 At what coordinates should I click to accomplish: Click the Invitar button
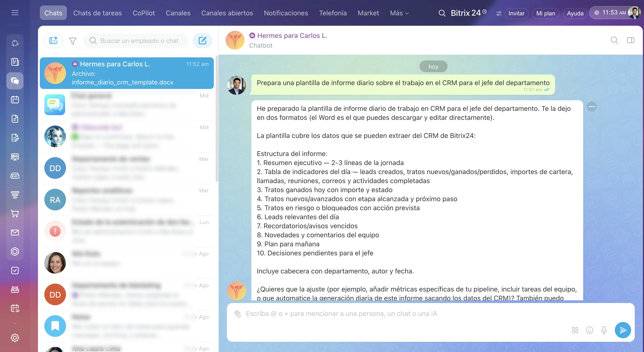(x=516, y=13)
